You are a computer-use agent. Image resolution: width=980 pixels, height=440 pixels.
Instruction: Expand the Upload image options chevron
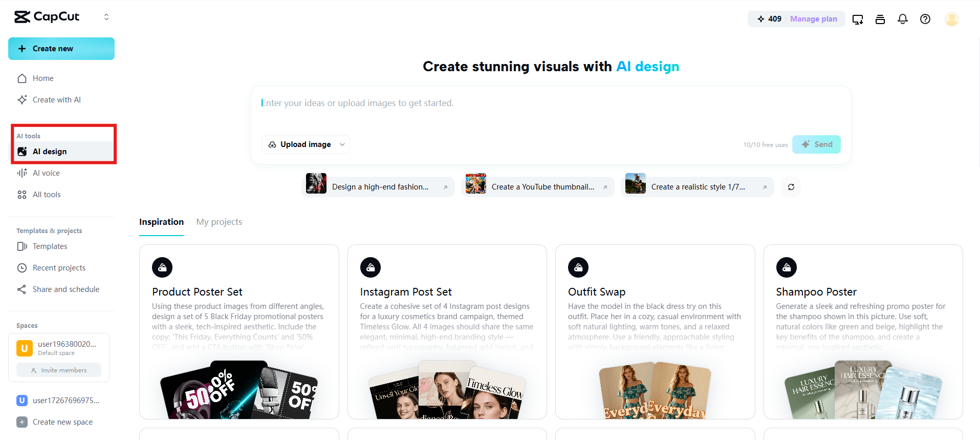pyautogui.click(x=342, y=144)
